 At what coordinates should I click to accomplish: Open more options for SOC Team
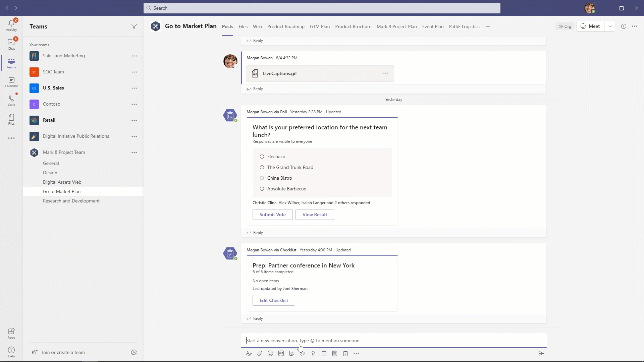click(x=134, y=72)
